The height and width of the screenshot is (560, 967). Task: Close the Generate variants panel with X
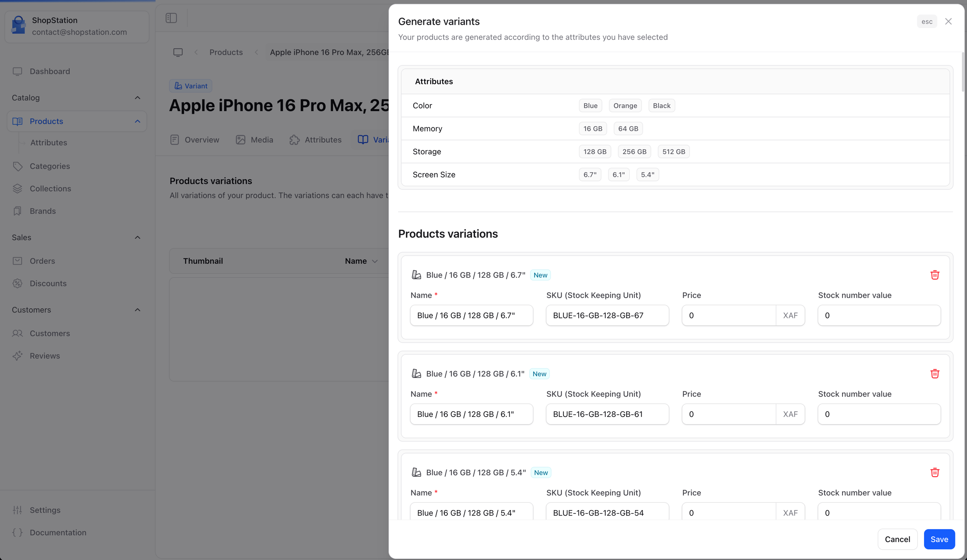[948, 21]
